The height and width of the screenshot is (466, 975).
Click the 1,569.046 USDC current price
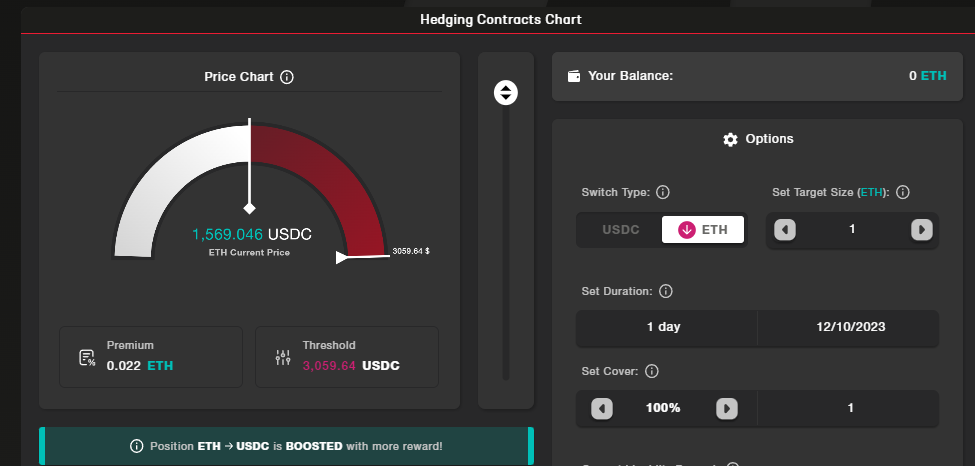[252, 235]
